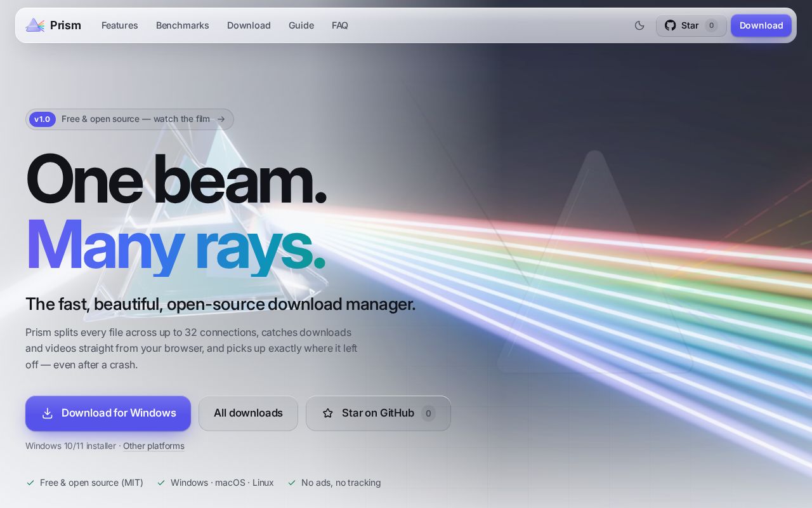This screenshot has width=812, height=508.
Task: Open All downloads button
Action: [x=248, y=413]
